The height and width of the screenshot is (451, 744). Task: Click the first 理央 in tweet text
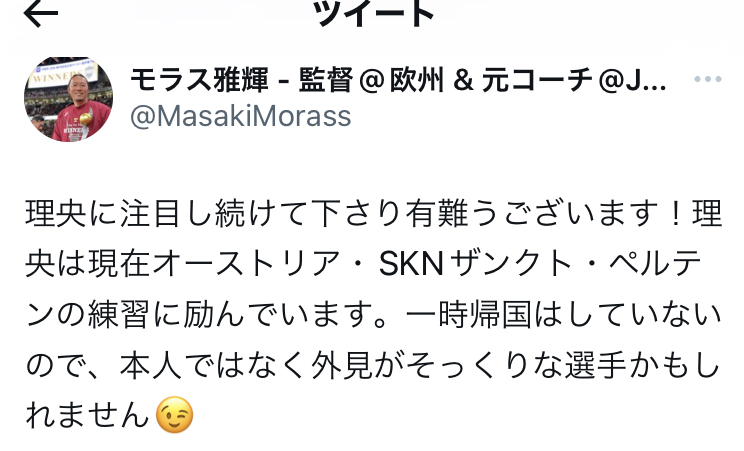coord(56,214)
